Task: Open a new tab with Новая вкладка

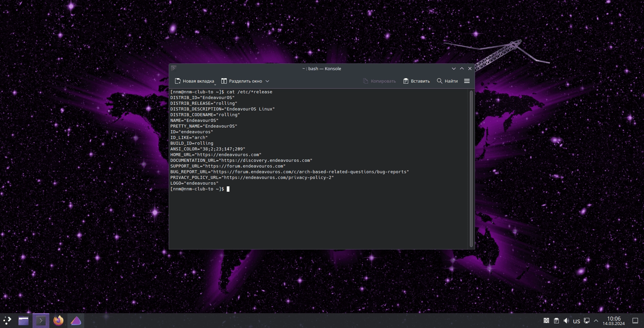Action: pos(194,81)
